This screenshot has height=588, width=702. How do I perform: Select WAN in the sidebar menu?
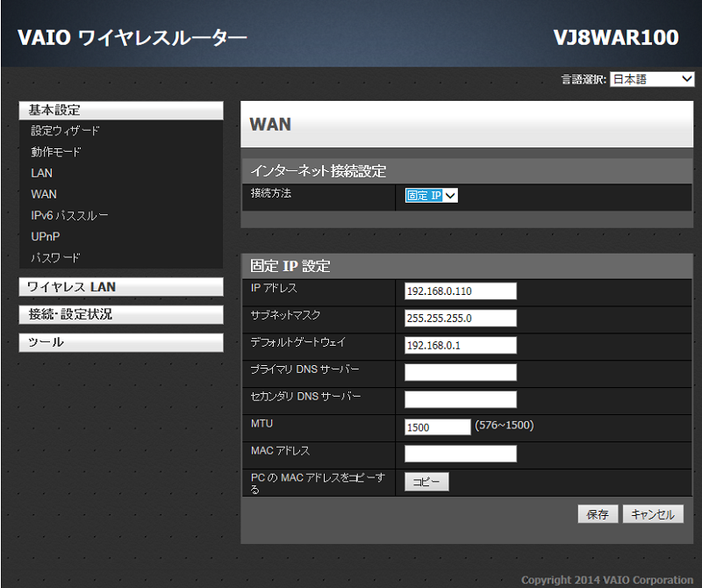[44, 194]
